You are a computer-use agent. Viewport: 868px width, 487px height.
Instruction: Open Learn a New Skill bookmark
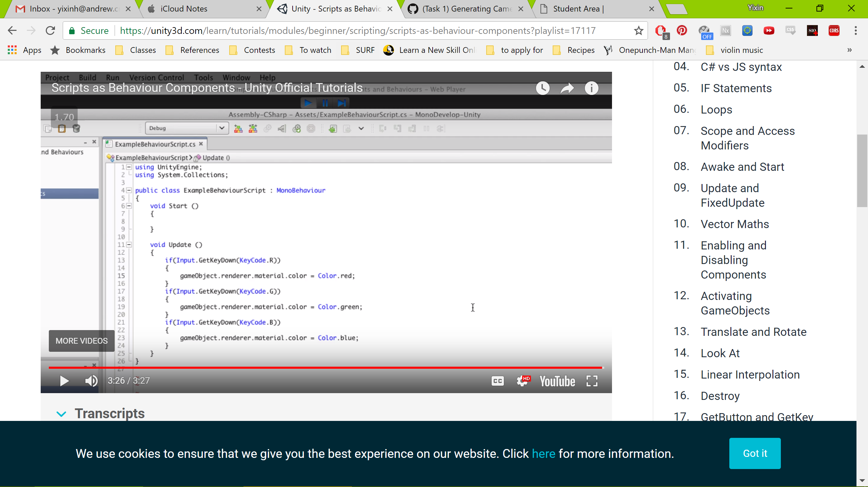point(429,50)
